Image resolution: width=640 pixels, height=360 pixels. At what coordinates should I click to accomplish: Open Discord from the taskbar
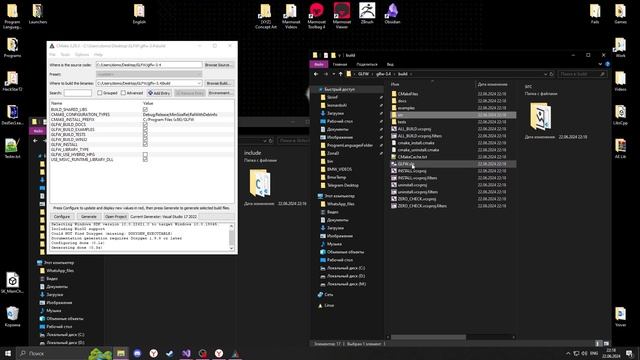(x=137, y=353)
